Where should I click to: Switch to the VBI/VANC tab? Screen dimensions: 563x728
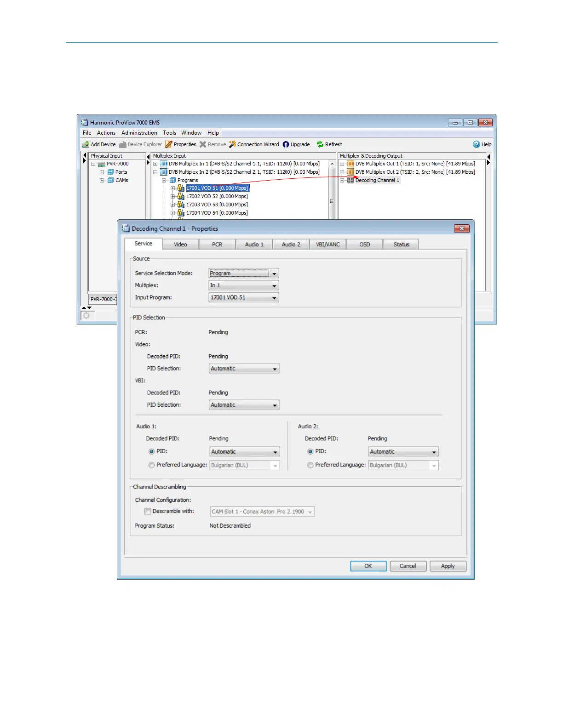click(327, 245)
